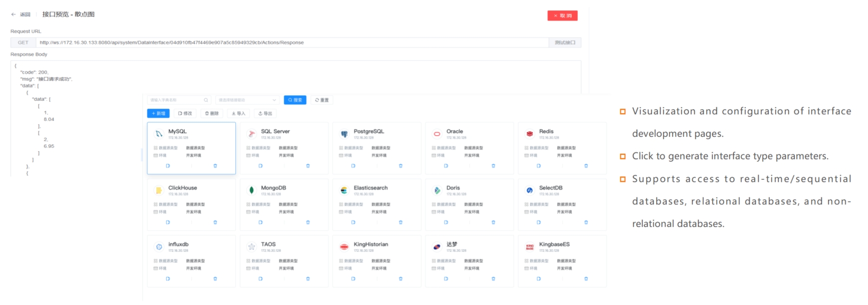Click the red 取消 cancel button
The width and height of the screenshot is (868, 305).
point(562,16)
